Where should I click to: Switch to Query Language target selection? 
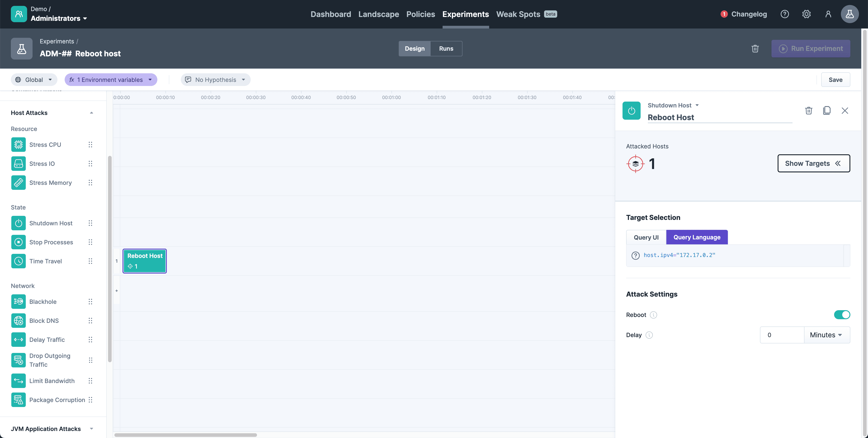(x=697, y=237)
